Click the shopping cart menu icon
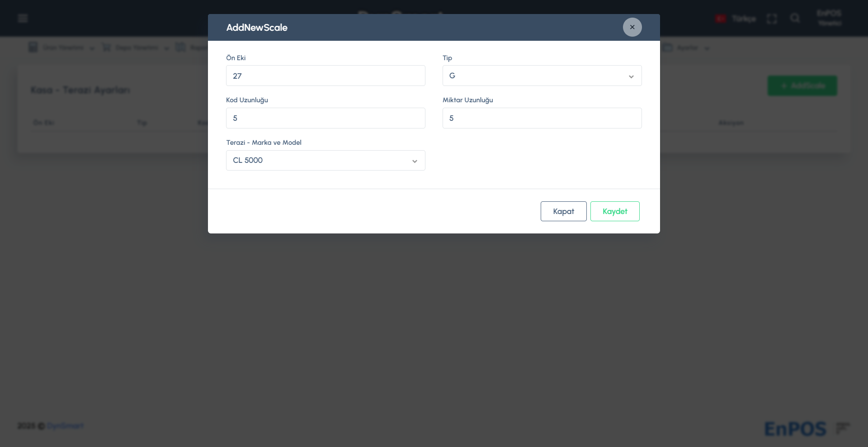The height and width of the screenshot is (447, 868). 106,48
